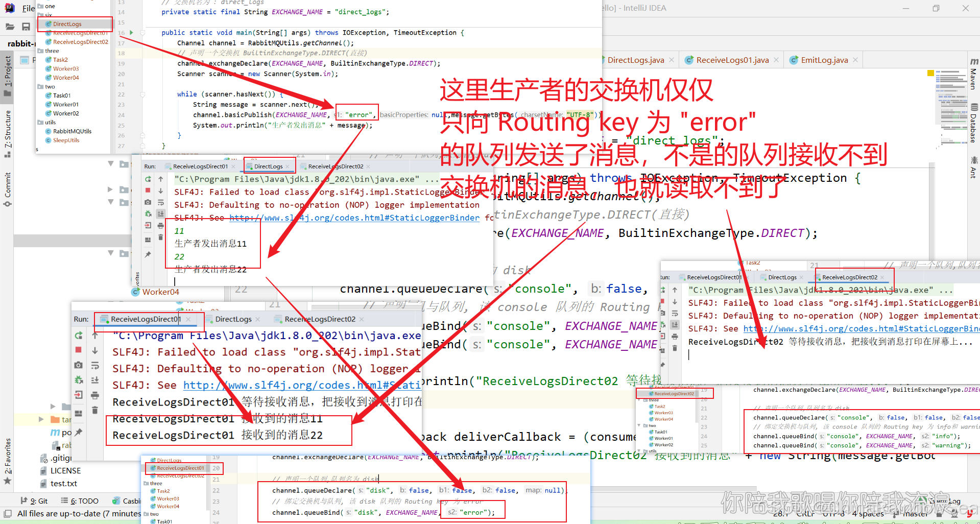Switch to EmitLog.java editor tab
Image resolution: width=980 pixels, height=524 pixels.
824,60
